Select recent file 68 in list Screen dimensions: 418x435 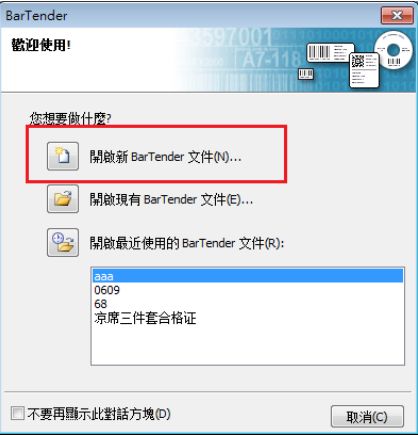pyautogui.click(x=248, y=304)
